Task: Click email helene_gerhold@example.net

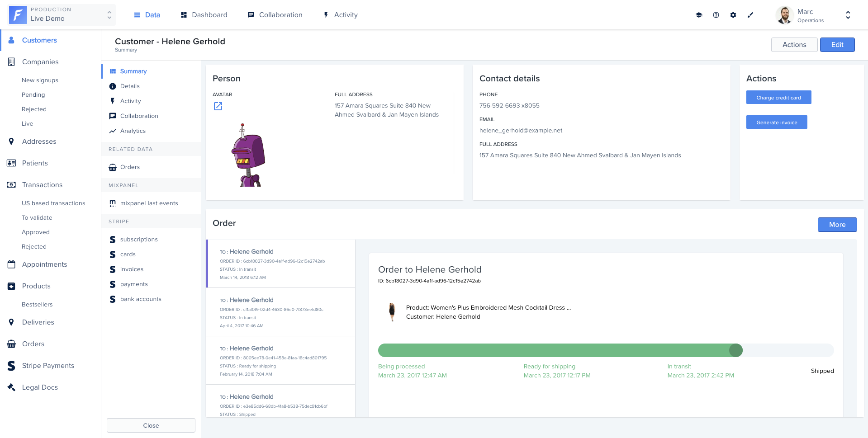Action: pos(521,131)
